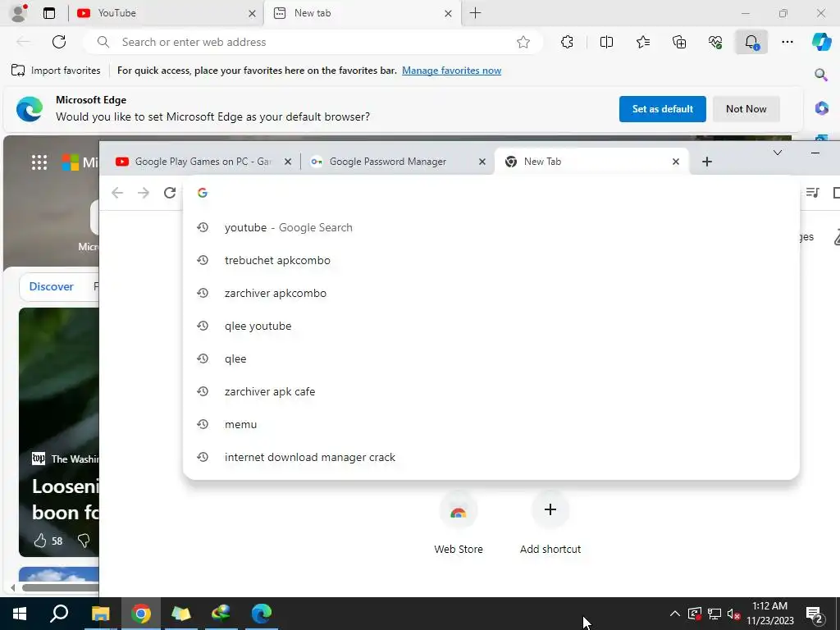Click Edge taskbar icon

click(x=262, y=614)
